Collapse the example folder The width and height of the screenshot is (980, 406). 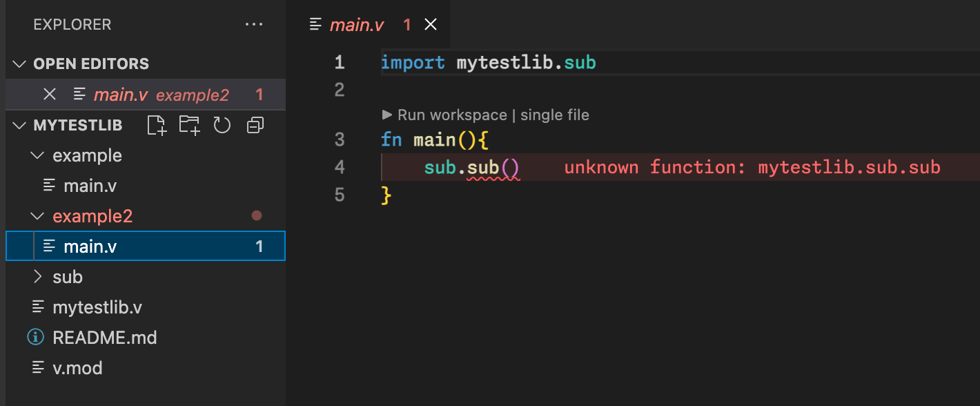[37, 156]
